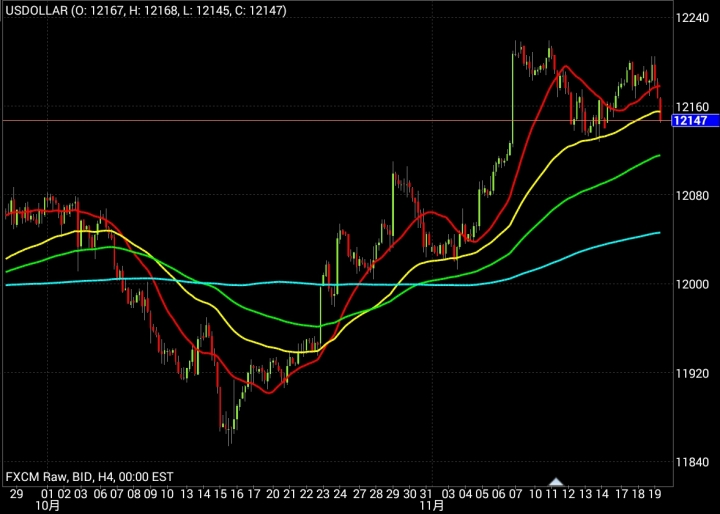Click the 23 date label on time axis

click(x=322, y=494)
